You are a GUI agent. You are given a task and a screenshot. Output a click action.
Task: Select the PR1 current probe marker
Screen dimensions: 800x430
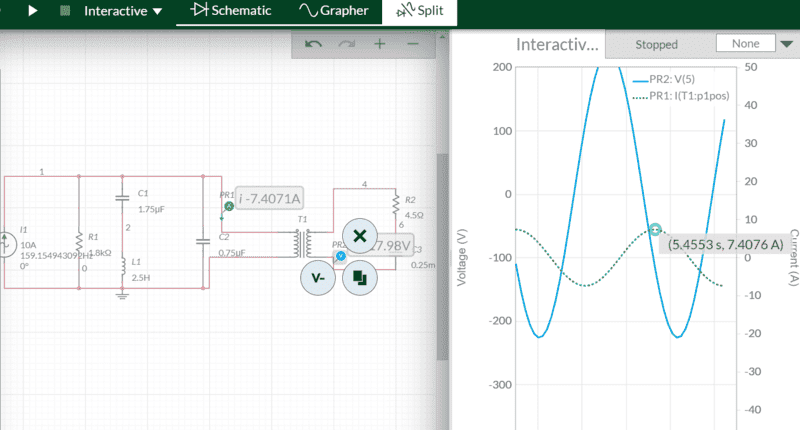229,206
